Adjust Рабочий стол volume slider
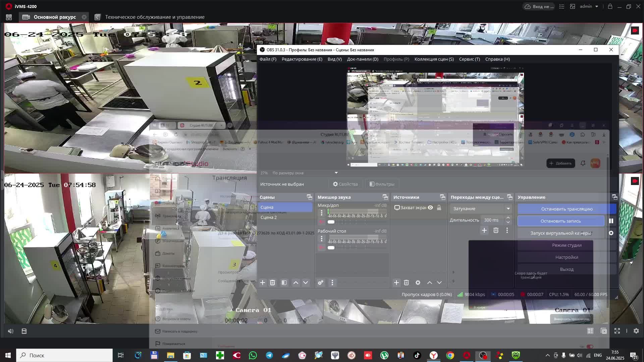Screen dimensions: 644x362 point(331,248)
